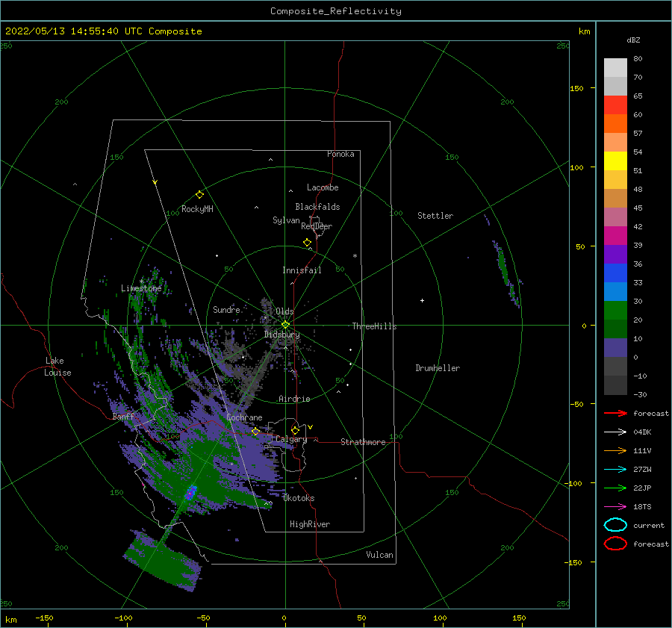
Task: Click the Blackfalds label
Action: coord(317,207)
